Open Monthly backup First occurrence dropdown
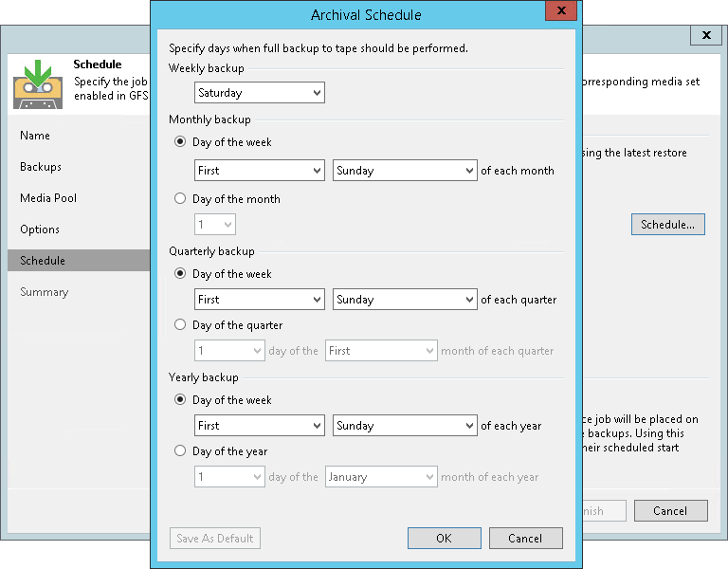The height and width of the screenshot is (569, 728). pyautogui.click(x=260, y=171)
